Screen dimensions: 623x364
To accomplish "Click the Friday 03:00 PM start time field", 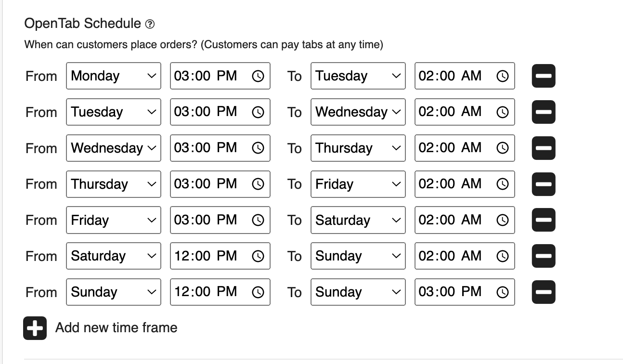I will (x=220, y=220).
